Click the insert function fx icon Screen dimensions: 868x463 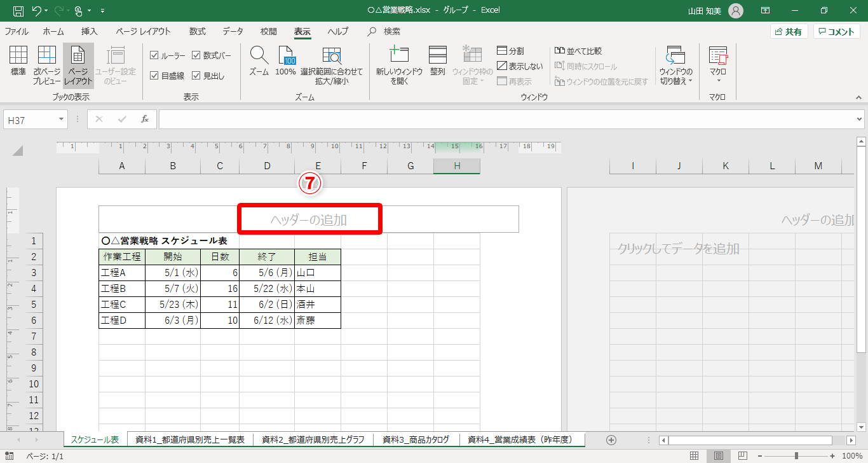point(145,119)
